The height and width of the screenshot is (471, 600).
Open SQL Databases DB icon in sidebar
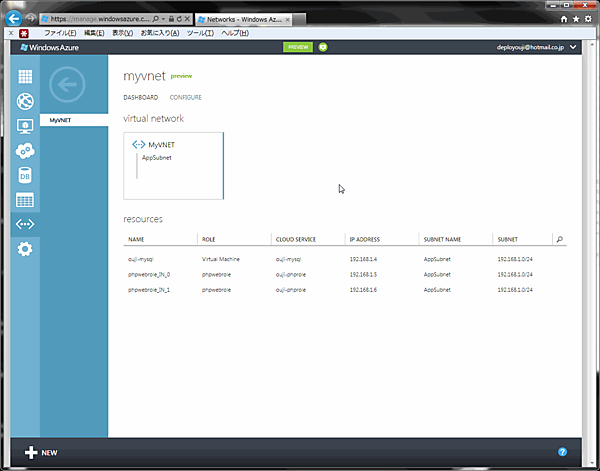(x=25, y=175)
